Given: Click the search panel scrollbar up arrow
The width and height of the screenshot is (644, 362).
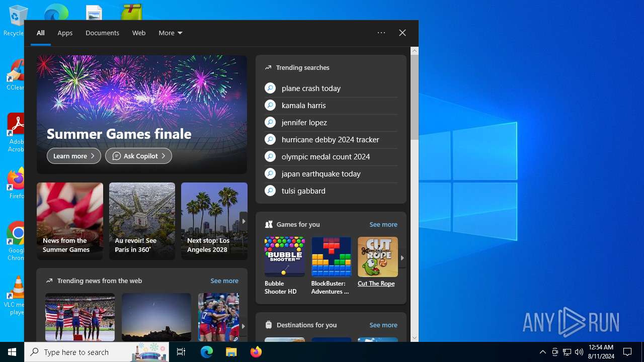Looking at the screenshot, I should (415, 51).
